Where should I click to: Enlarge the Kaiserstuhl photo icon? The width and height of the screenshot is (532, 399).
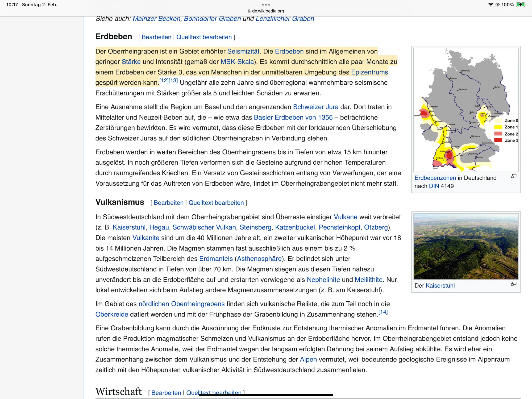(513, 284)
